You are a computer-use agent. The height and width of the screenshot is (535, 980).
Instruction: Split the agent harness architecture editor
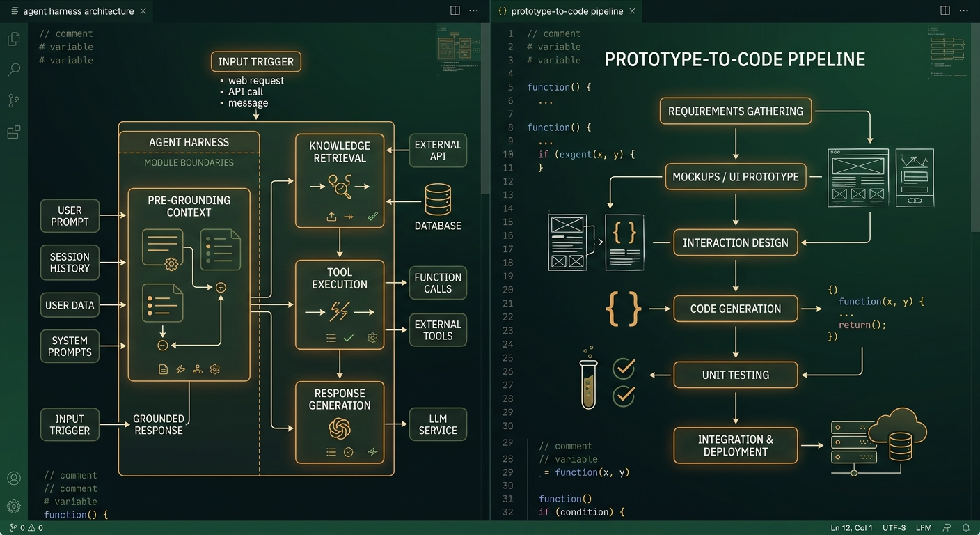point(455,10)
